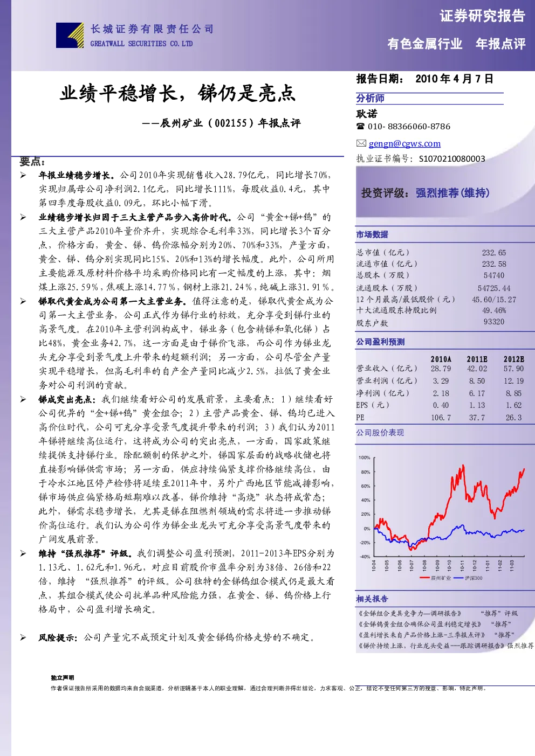Click the Great Wall Securities logo icon

(x=70, y=35)
